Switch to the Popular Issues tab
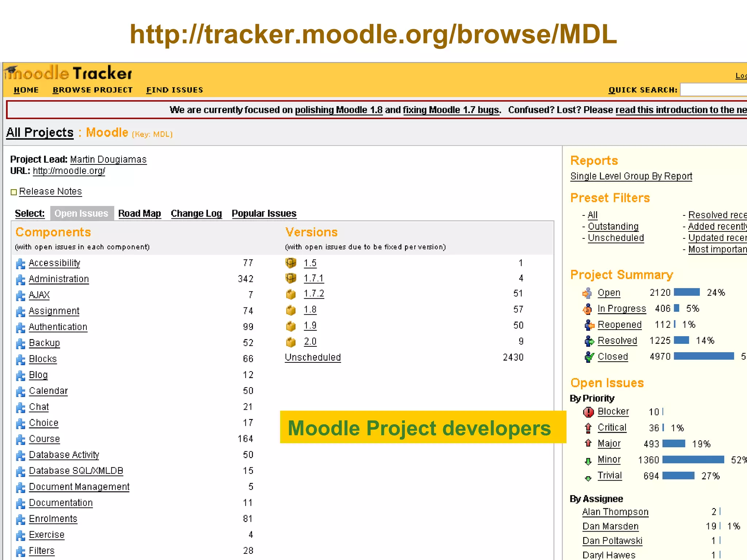 [x=264, y=213]
